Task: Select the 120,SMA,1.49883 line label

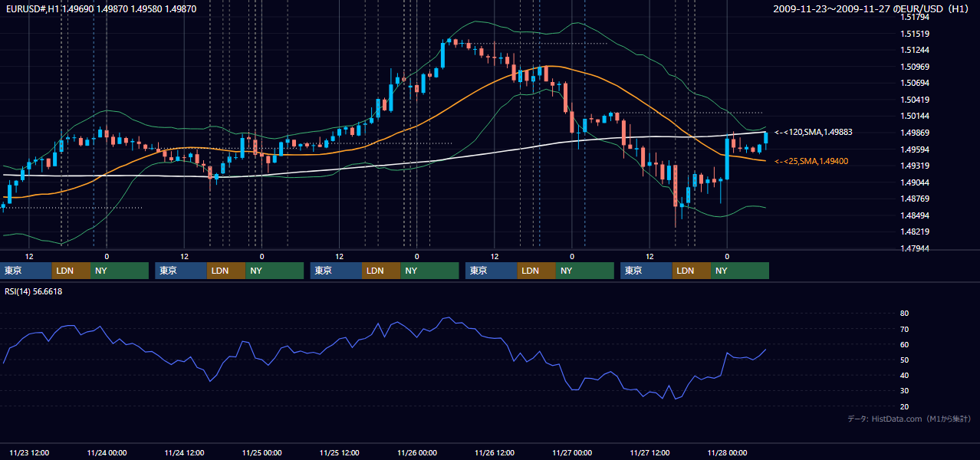Action: (x=813, y=132)
